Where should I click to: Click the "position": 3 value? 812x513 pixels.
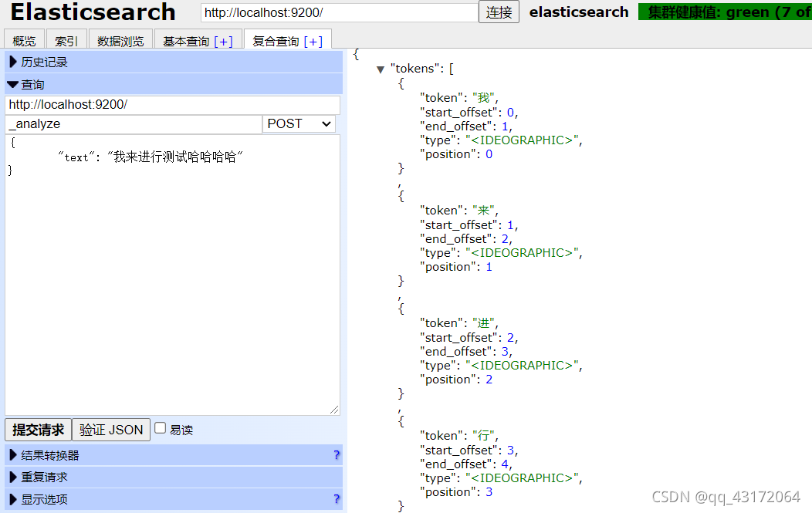coord(489,492)
